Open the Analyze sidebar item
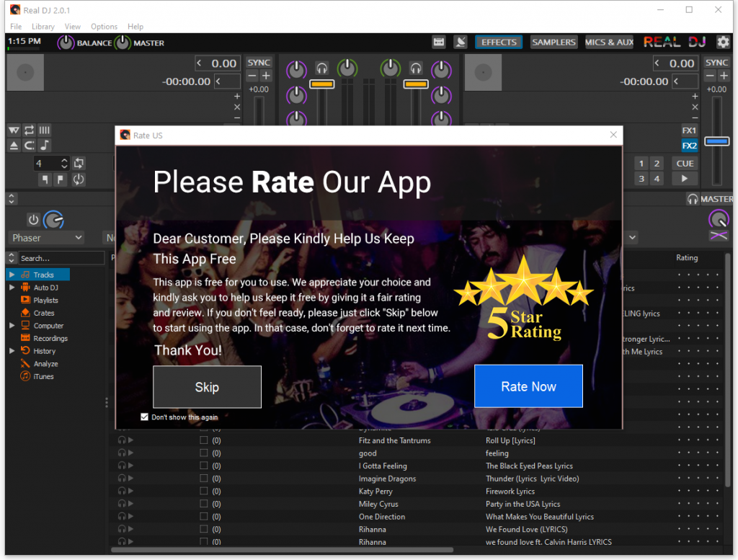 pos(45,364)
